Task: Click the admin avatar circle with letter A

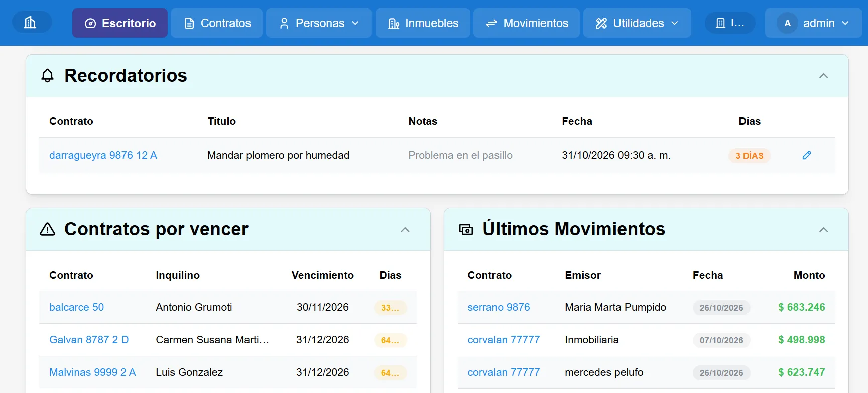Action: point(787,23)
